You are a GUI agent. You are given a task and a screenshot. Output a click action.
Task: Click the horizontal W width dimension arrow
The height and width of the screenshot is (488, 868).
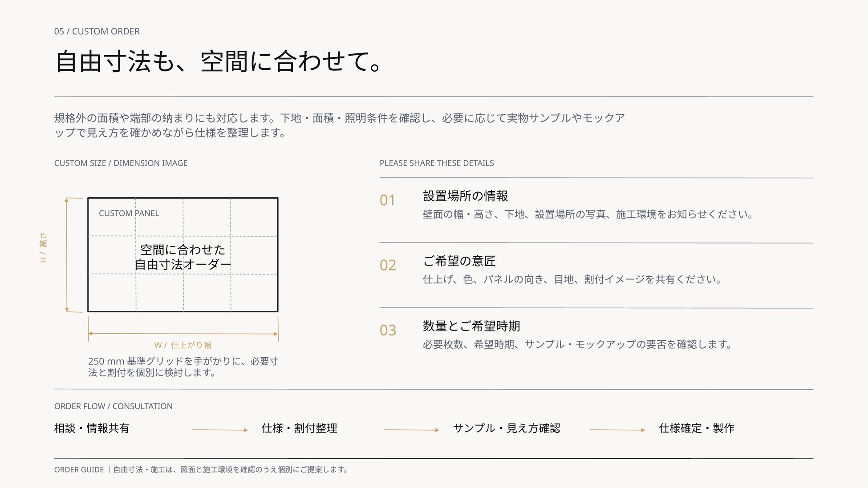pyautogui.click(x=183, y=333)
